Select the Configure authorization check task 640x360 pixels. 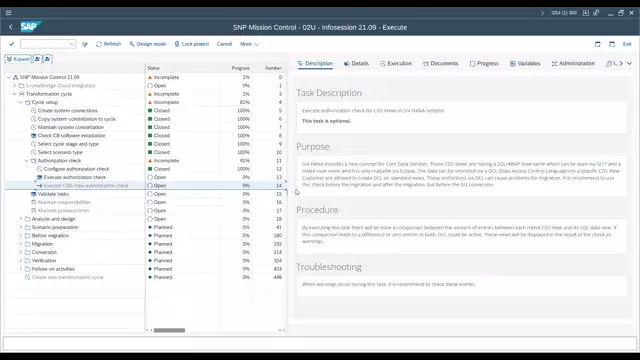coord(76,169)
